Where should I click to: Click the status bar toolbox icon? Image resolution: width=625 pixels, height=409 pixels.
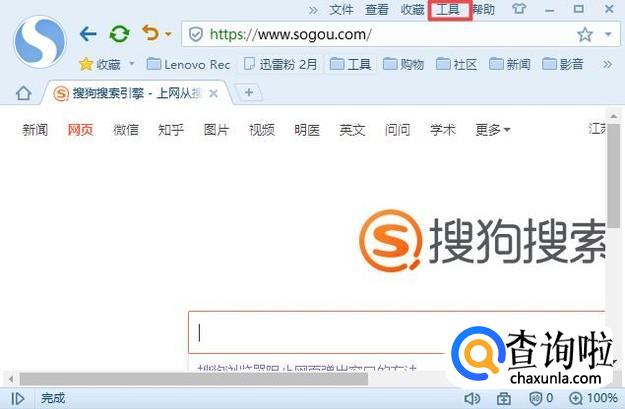pyautogui.click(x=504, y=398)
